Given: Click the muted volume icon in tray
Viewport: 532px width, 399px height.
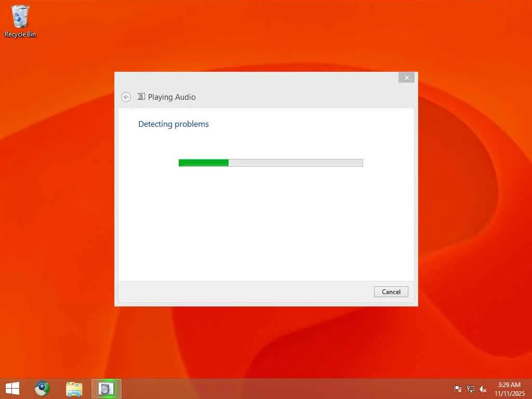Looking at the screenshot, I should click(x=483, y=389).
